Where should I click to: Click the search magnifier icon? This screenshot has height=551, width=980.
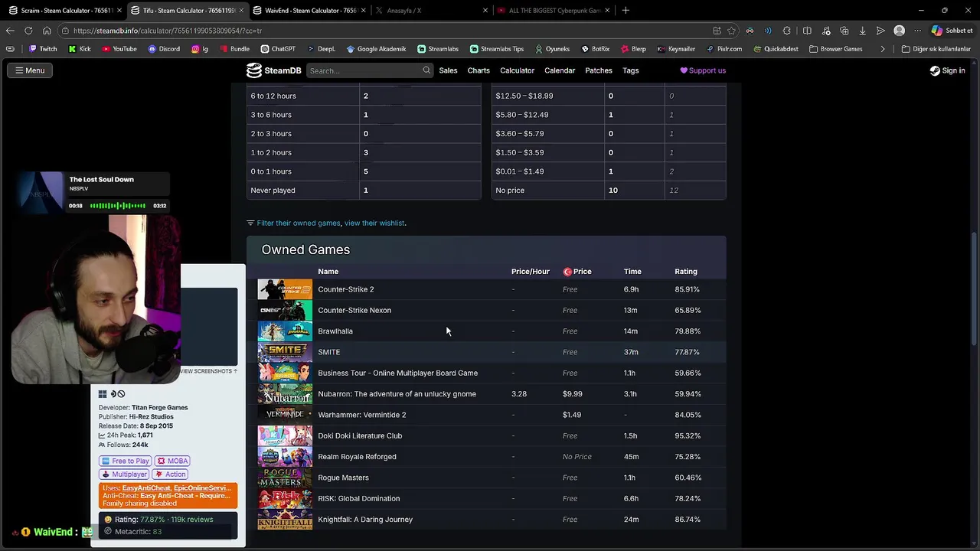tap(426, 70)
